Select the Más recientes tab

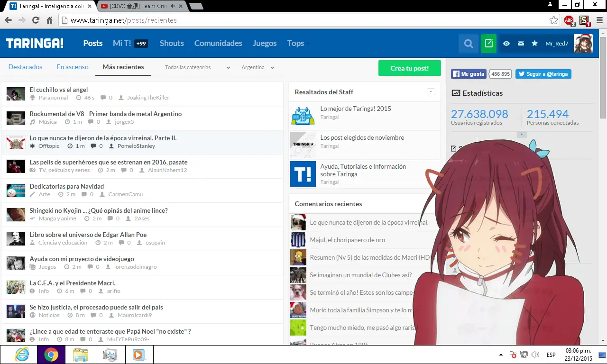pos(123,67)
